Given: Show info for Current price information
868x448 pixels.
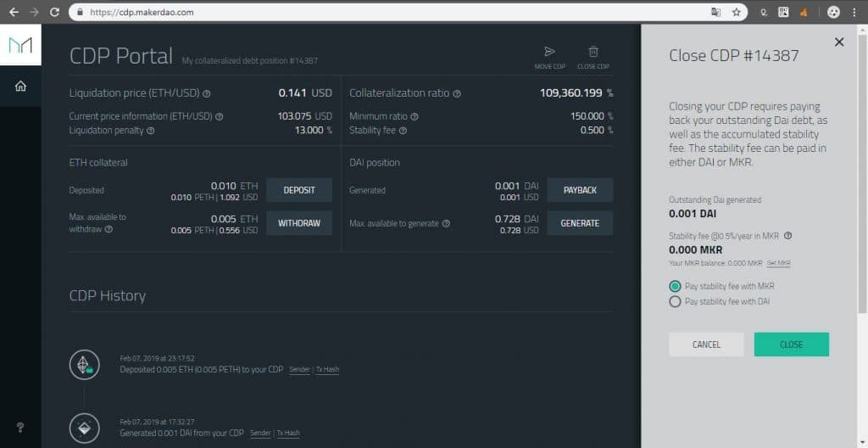Looking at the screenshot, I should click(x=220, y=116).
